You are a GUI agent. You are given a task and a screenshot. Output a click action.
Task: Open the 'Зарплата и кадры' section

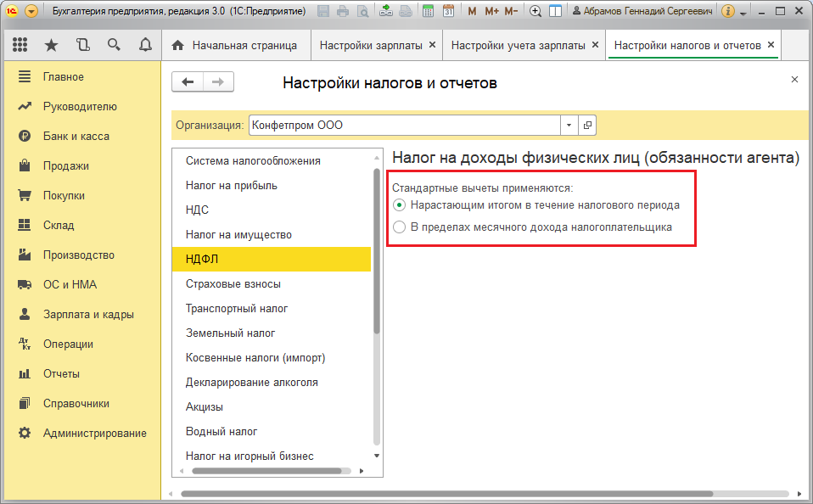(x=88, y=314)
